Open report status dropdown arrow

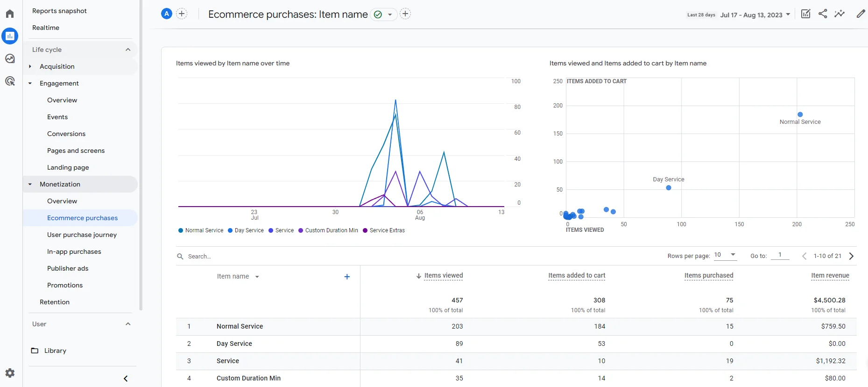390,14
